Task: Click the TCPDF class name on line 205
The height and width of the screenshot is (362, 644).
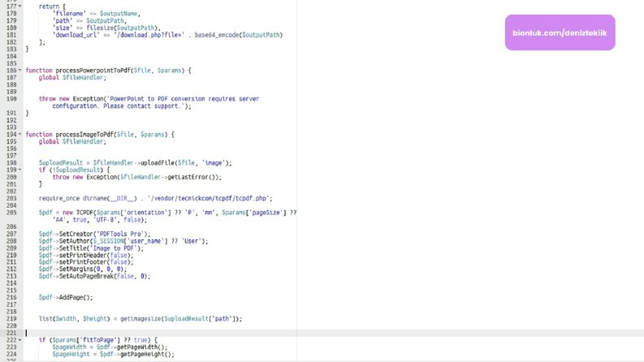Action: point(84,213)
